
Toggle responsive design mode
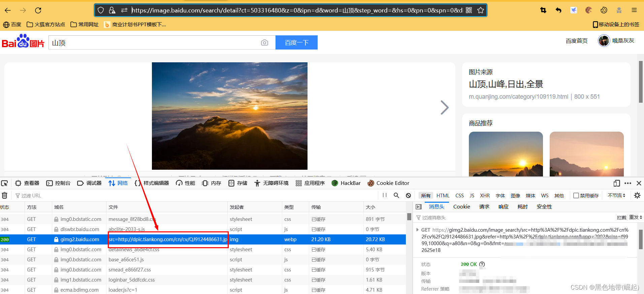[x=617, y=183]
